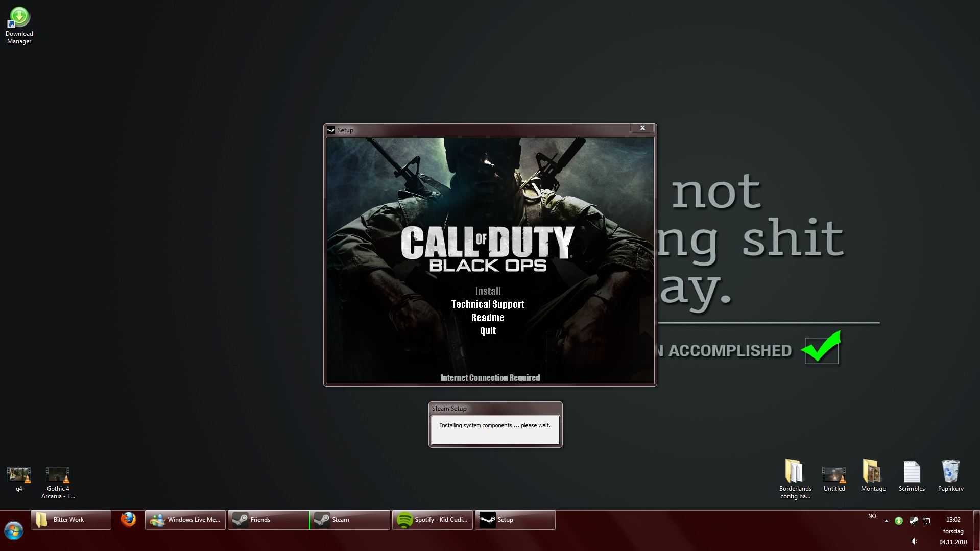This screenshot has height=551, width=980.
Task: Click the Steam Setup dialog title bar
Action: 495,409
